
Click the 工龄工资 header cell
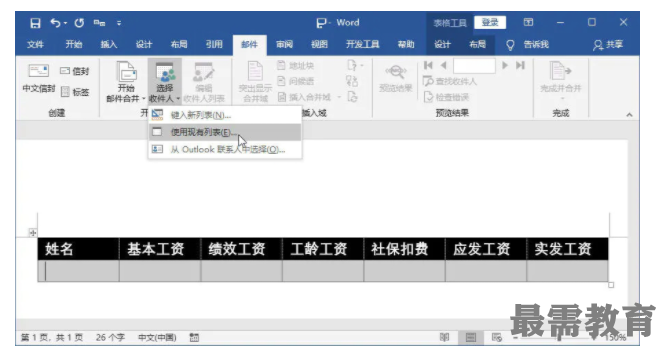[323, 249]
